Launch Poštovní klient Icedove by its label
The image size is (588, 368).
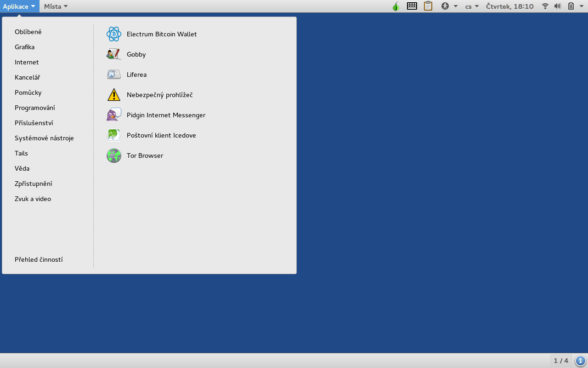161,135
